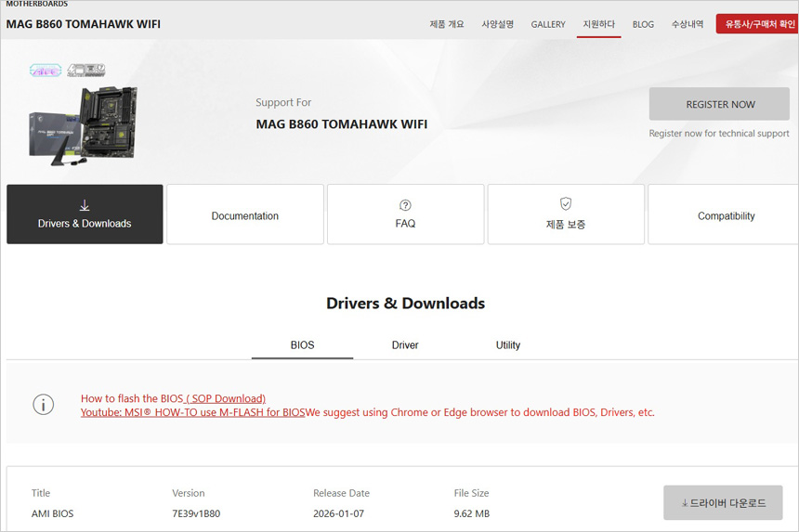The width and height of the screenshot is (799, 532).
Task: Click the REGISTER NOW button
Action: [x=720, y=105]
